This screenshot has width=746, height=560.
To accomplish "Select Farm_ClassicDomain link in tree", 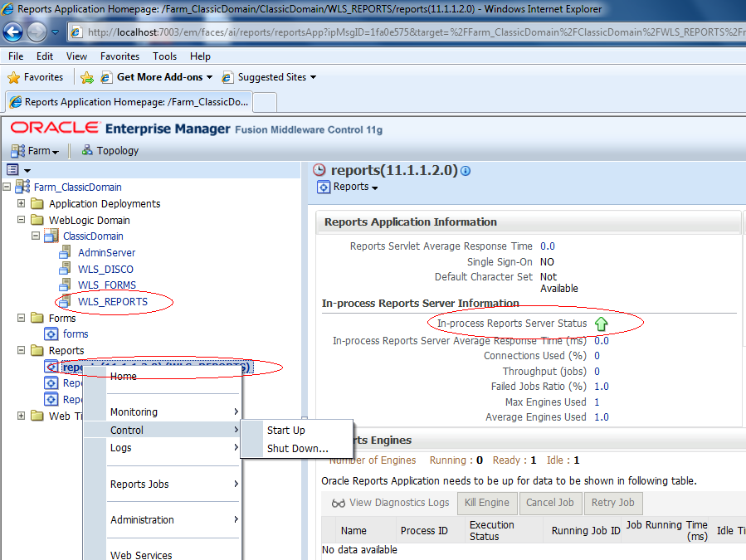I will 77,187.
